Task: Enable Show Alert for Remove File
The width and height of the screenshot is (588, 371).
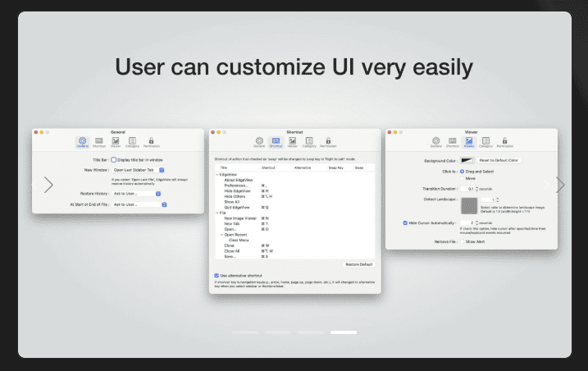Action: point(463,242)
